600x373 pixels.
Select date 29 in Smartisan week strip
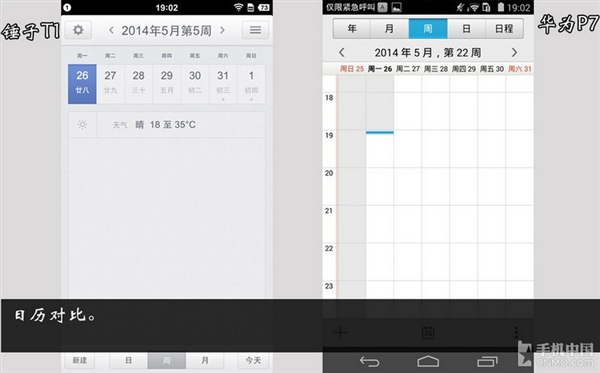(x=166, y=84)
